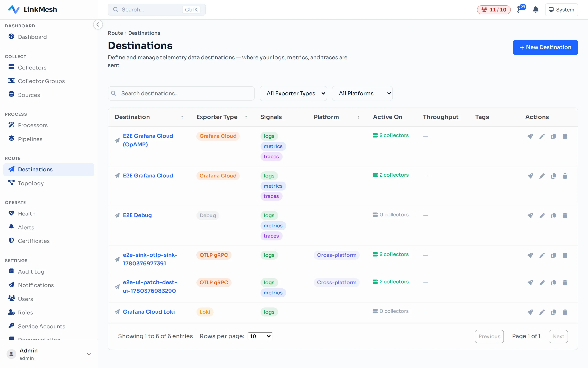588x368 pixels.
Task: Deploy the Grafana Cloud Loki destination
Action: [530, 312]
